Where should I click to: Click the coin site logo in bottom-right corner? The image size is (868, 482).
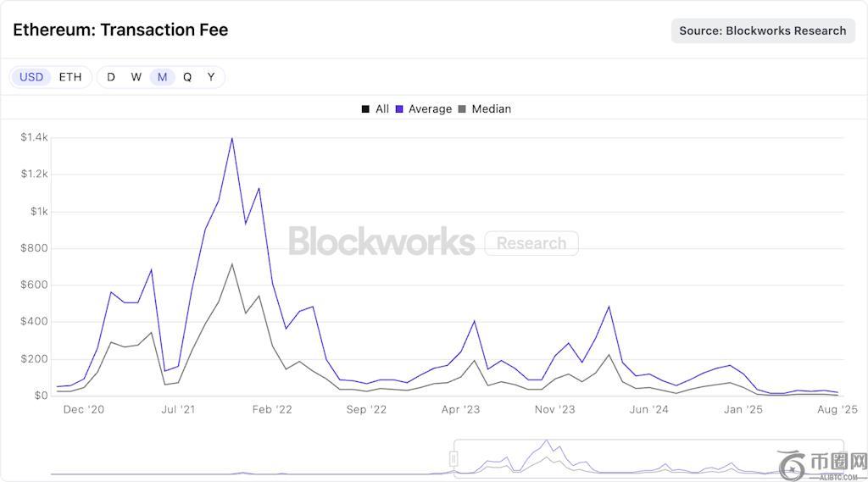822,464
